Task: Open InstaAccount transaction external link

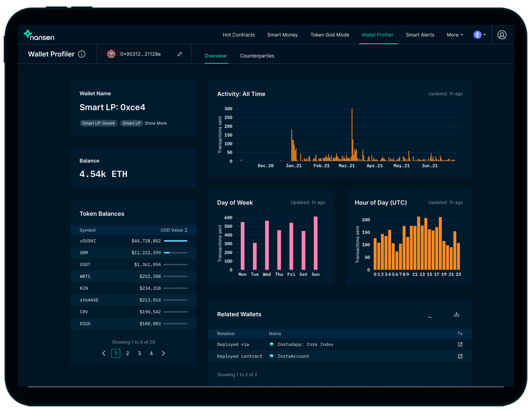Action: [460, 356]
